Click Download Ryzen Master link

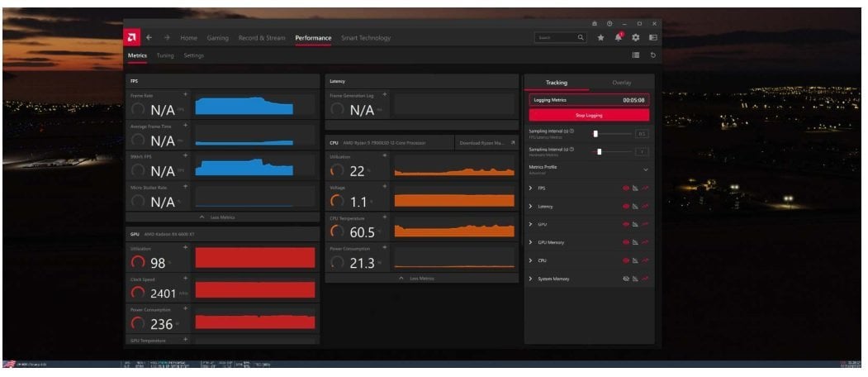[487, 143]
